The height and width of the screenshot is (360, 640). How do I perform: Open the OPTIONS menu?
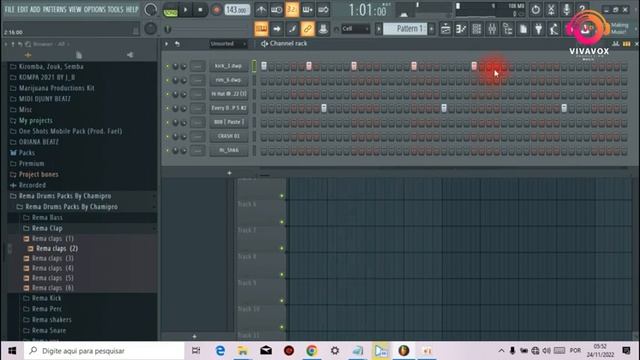coord(95,9)
